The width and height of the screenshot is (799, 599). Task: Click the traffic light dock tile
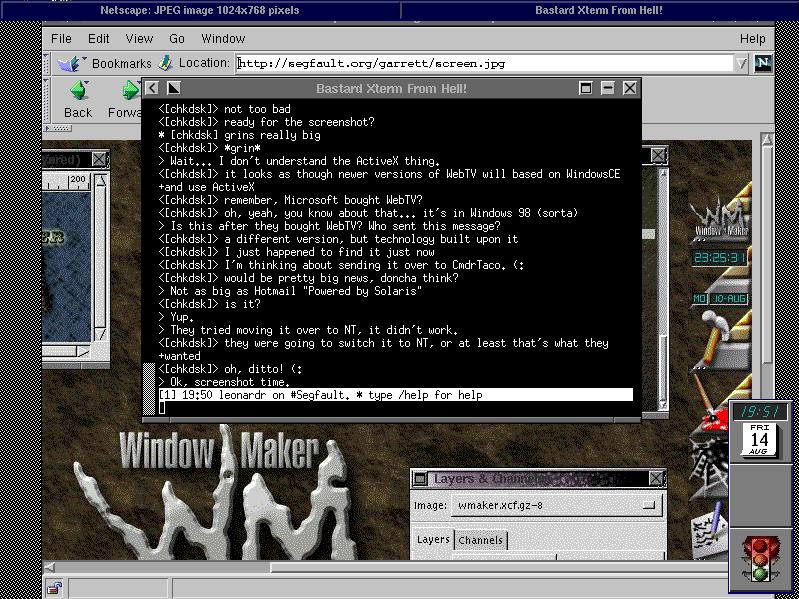tap(759, 559)
